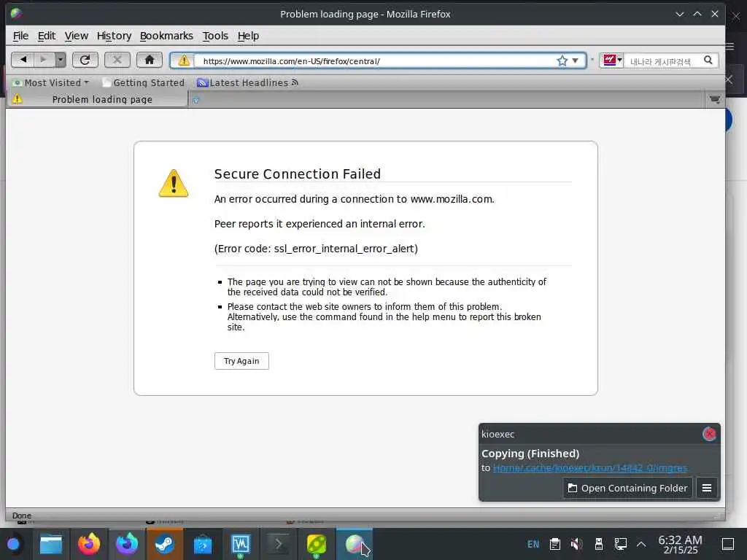Image resolution: width=747 pixels, height=560 pixels.
Task: Open the Latest Headlines feed bookmark
Action: (248, 82)
